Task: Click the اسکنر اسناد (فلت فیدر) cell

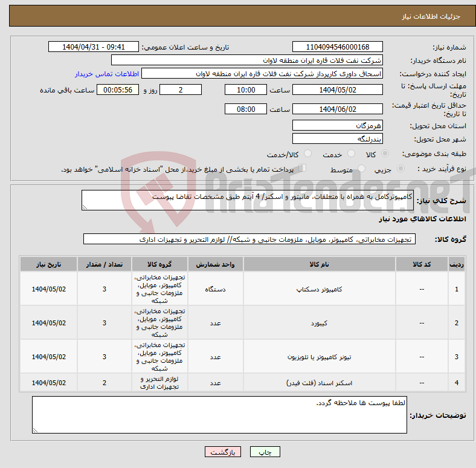Action: [320, 383]
